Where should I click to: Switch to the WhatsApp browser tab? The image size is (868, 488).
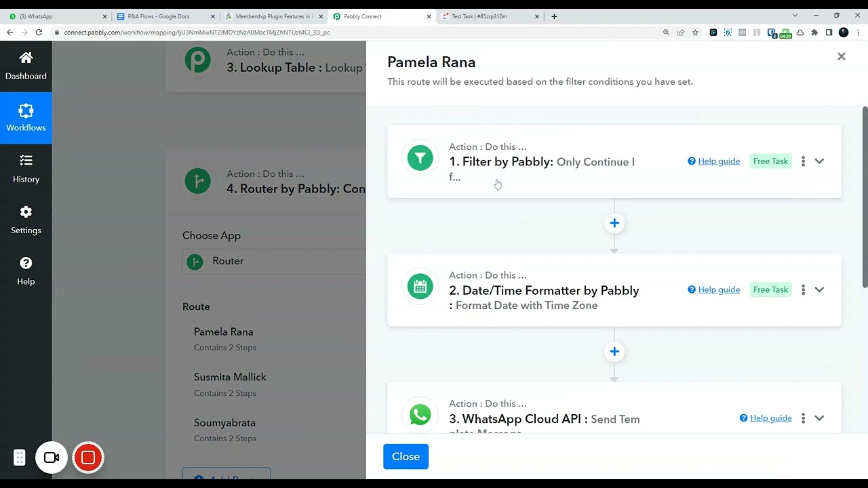pyautogui.click(x=56, y=16)
